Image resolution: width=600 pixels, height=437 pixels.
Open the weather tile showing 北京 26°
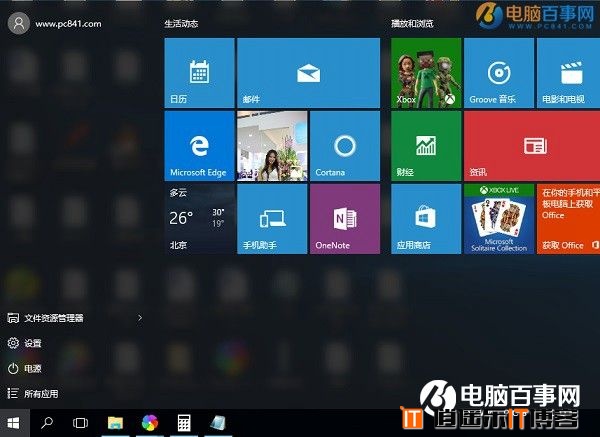(199, 219)
